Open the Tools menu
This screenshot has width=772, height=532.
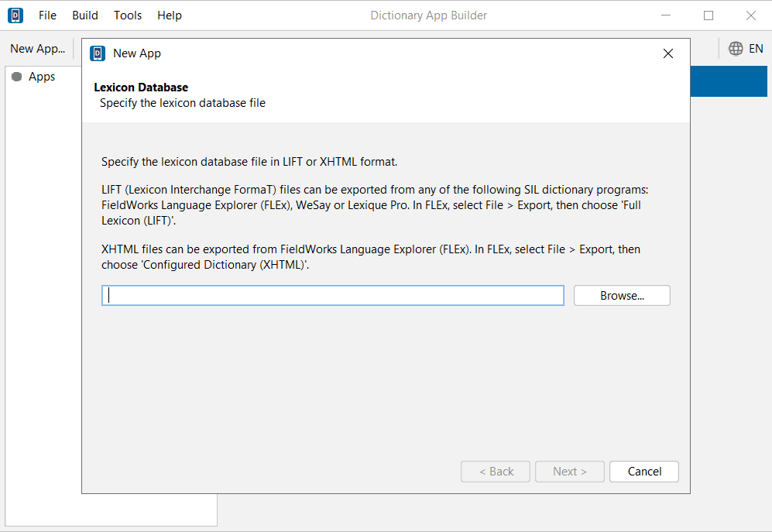127,15
